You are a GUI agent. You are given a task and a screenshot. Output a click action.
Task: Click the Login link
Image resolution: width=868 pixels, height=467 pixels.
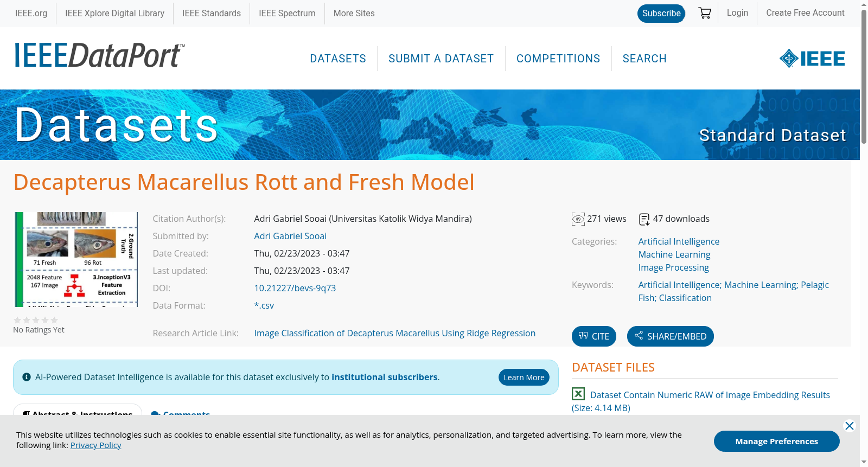(737, 13)
